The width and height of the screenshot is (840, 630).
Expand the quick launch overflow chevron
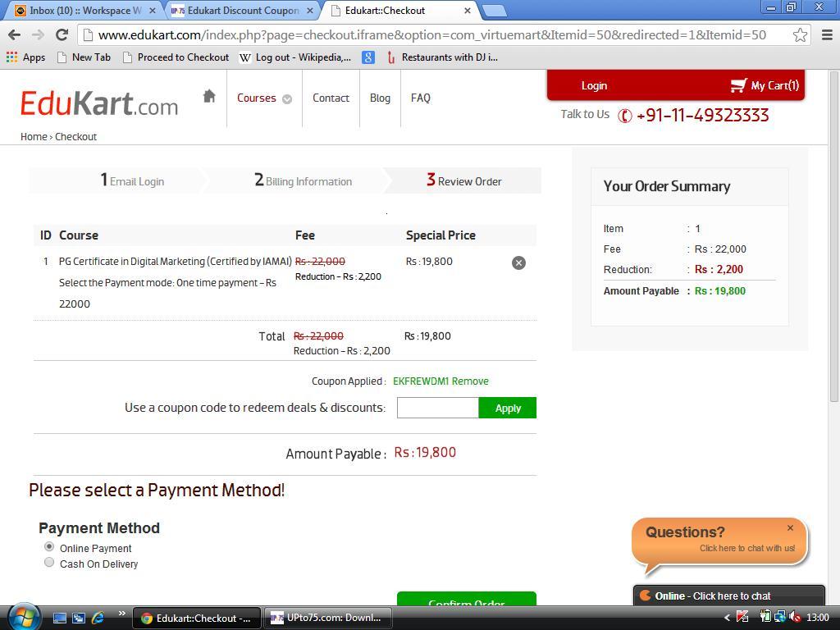121,614
